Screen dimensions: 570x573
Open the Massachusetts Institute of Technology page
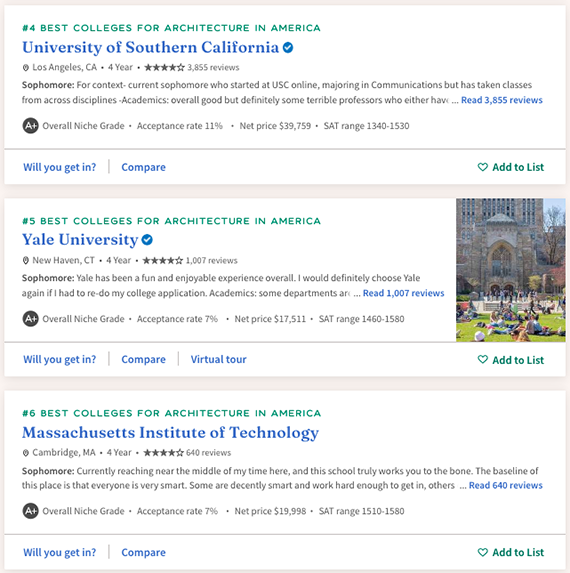pos(170,433)
